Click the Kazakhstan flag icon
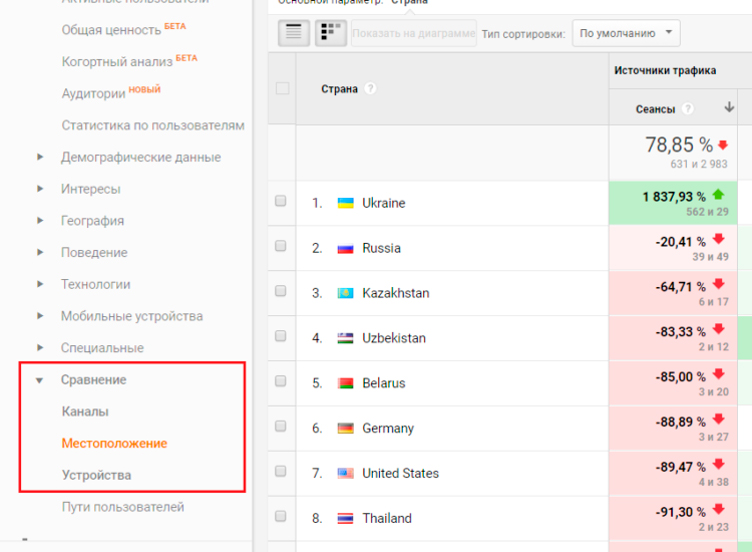Viewport: 752px width, 552px height. pos(345,293)
